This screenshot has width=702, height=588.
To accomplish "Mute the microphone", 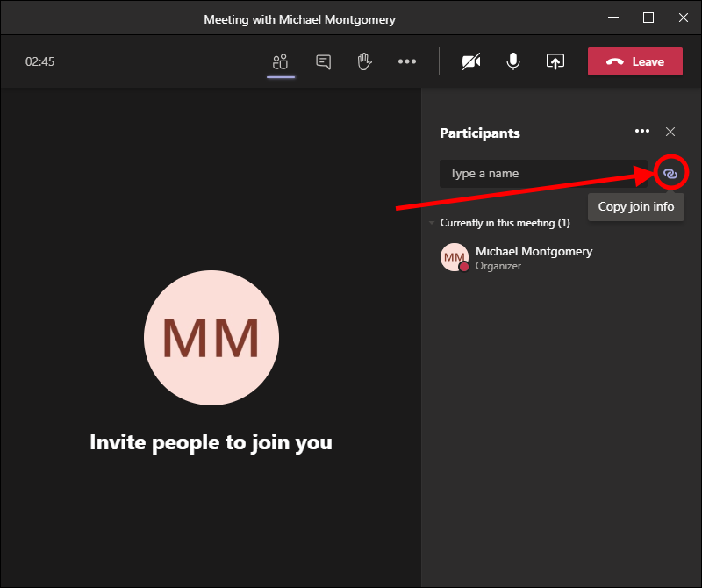I will (x=513, y=61).
